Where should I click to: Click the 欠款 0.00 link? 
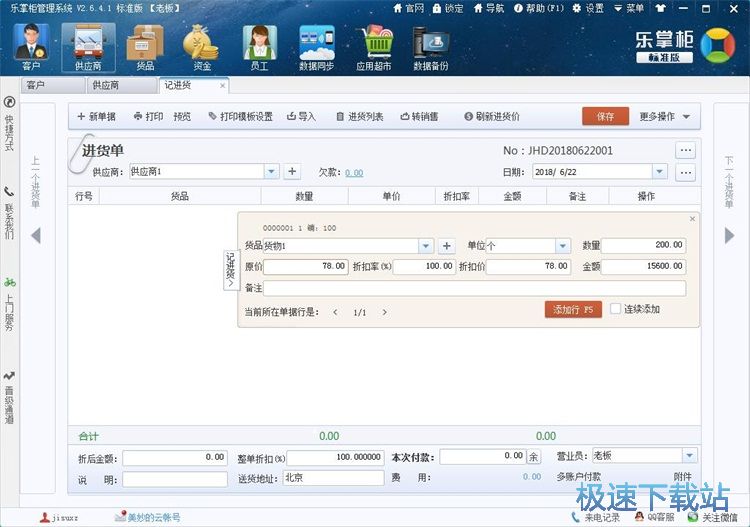[354, 173]
